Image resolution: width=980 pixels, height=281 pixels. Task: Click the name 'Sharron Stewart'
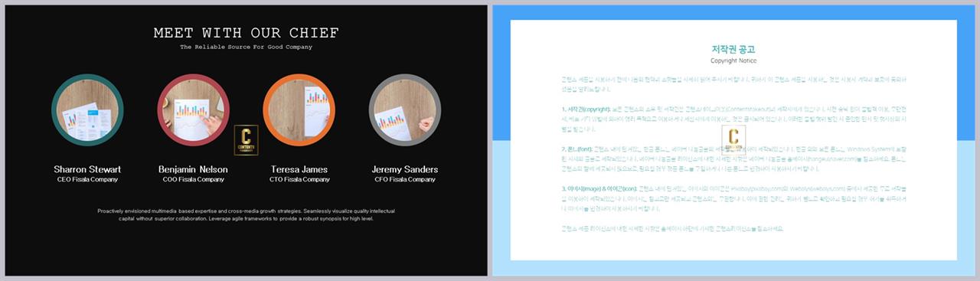tap(87, 169)
